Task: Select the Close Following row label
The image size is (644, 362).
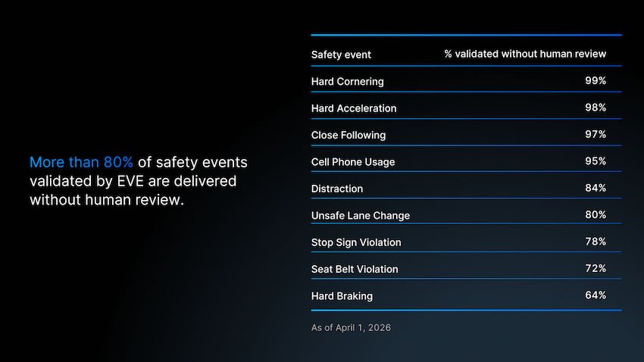Action: tap(348, 135)
